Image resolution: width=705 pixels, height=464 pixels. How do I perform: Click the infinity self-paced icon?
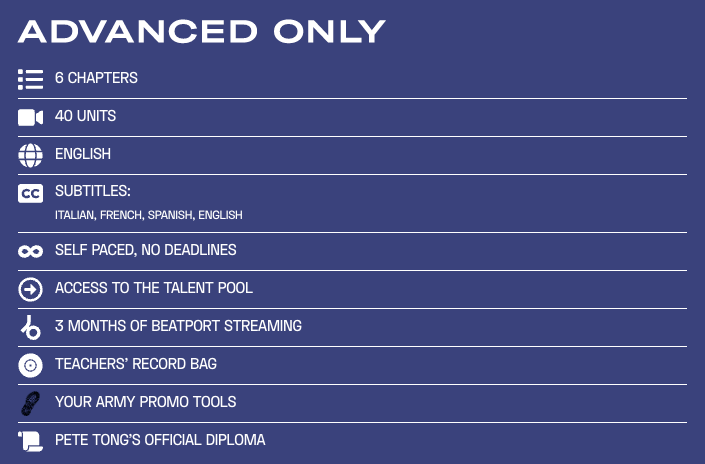30,251
